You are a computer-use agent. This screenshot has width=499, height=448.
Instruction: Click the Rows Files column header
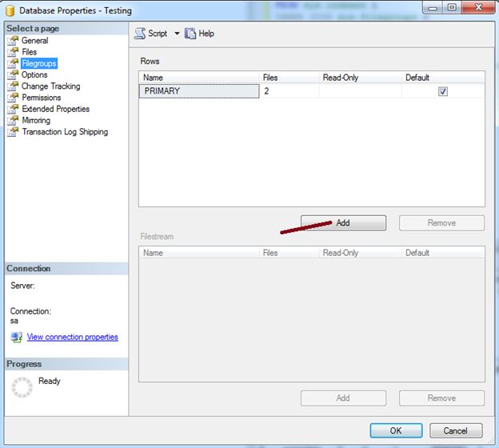point(289,78)
